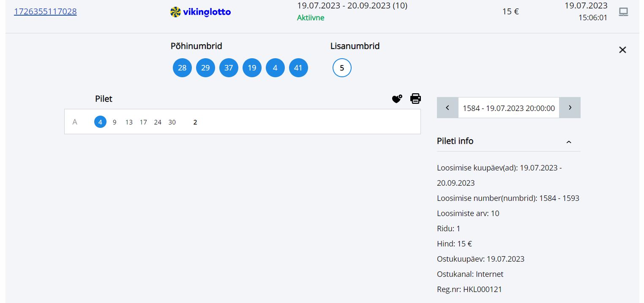Click the Pileti info heading

click(455, 141)
